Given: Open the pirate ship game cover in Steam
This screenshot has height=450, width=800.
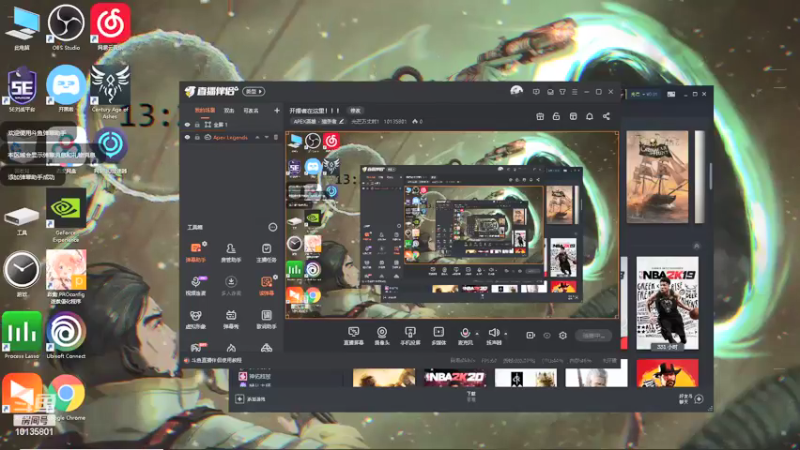Looking at the screenshot, I should click(x=657, y=177).
